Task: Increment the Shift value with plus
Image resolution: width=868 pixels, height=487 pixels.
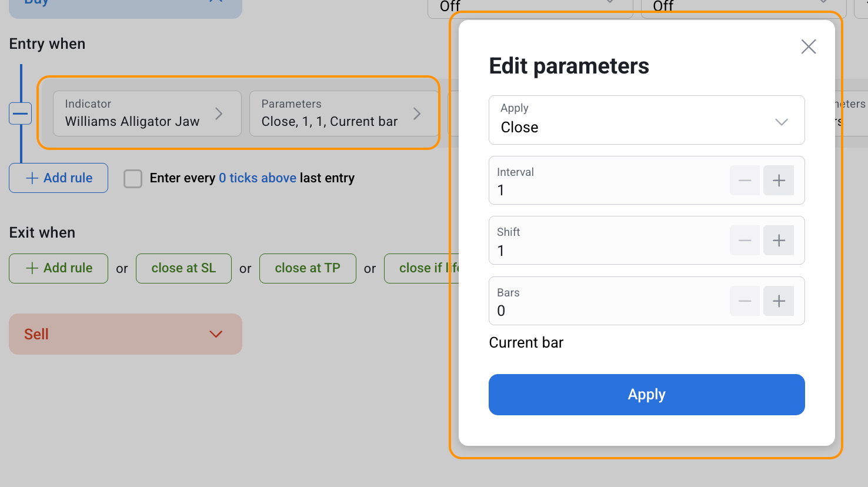Action: click(x=779, y=241)
